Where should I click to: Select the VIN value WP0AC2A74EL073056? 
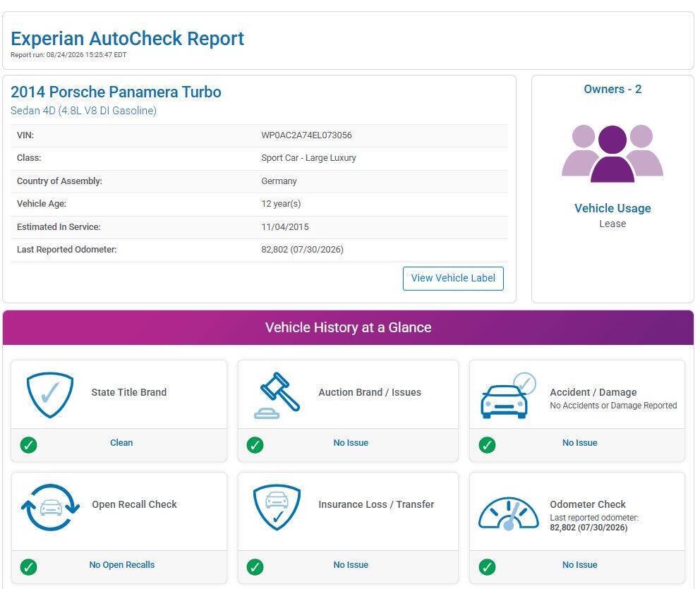[306, 135]
